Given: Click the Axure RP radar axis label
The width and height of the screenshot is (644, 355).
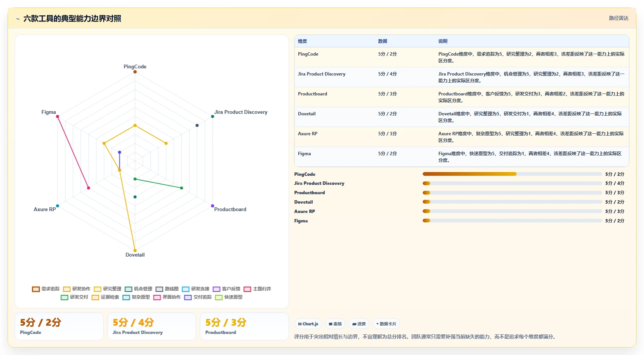Looking at the screenshot, I should pos(45,209).
